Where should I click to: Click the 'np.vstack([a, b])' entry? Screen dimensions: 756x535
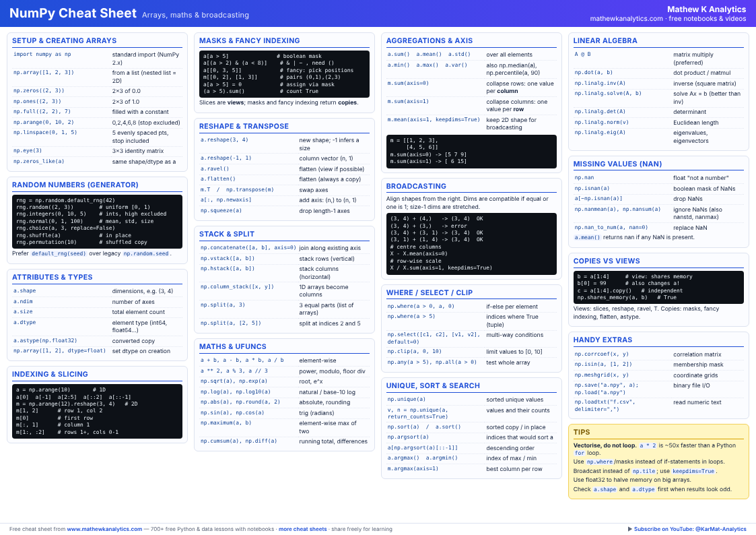[227, 258]
